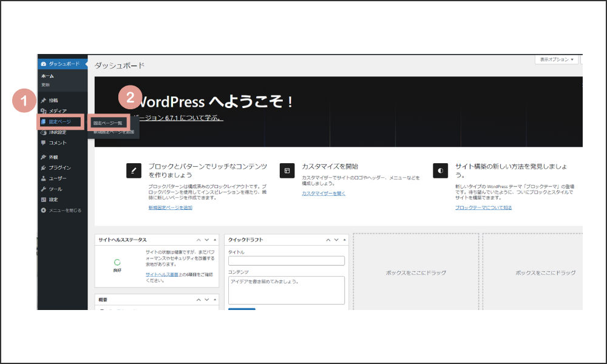Click the カスタマイズを開始 heading
This screenshot has height=364, width=607.
[330, 167]
